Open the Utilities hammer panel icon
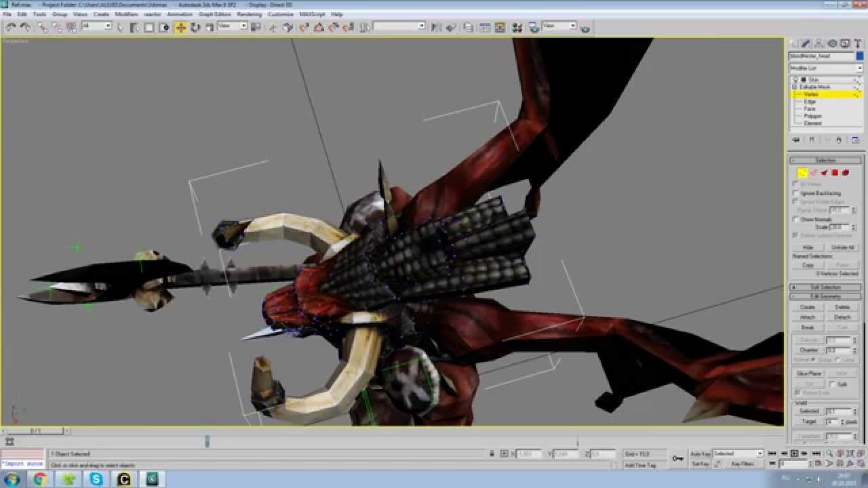868x488 pixels. [857, 43]
